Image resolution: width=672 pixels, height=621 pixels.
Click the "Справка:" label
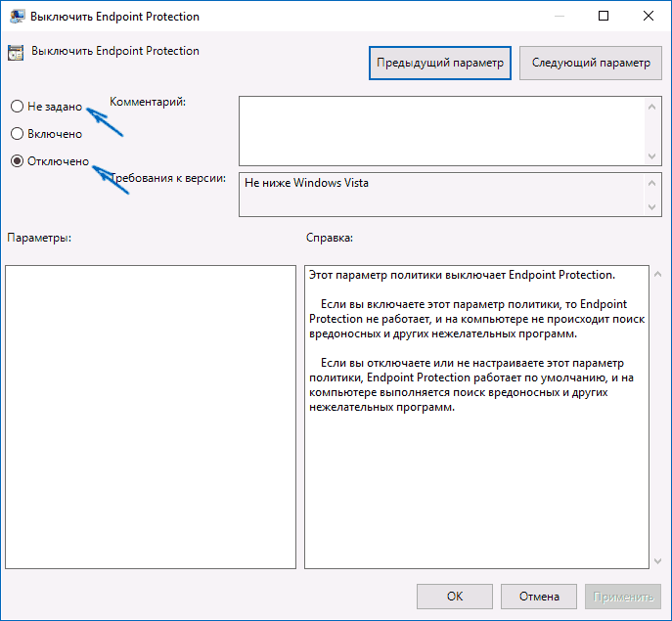point(329,238)
